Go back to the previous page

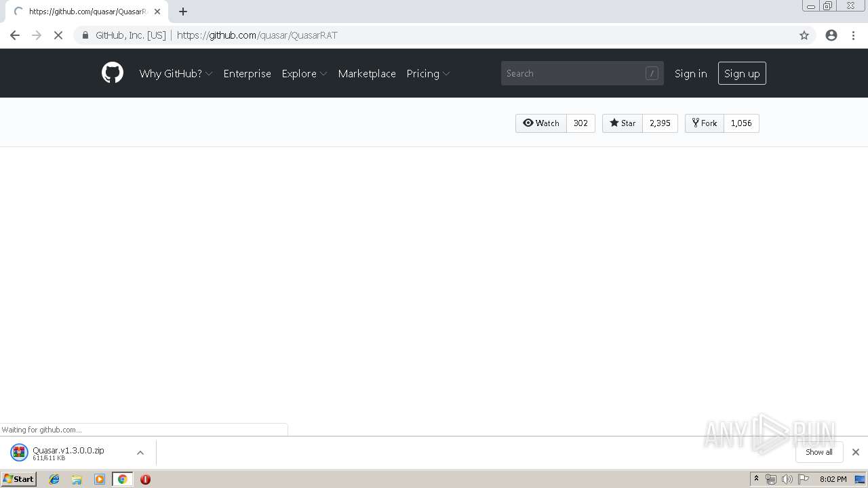(x=15, y=35)
